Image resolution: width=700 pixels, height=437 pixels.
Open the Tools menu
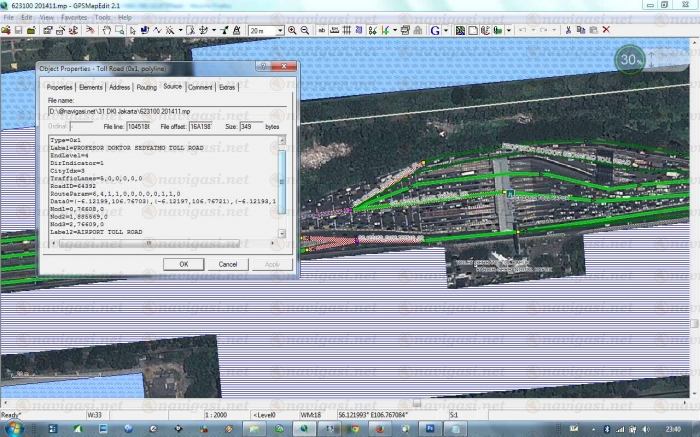[x=101, y=17]
